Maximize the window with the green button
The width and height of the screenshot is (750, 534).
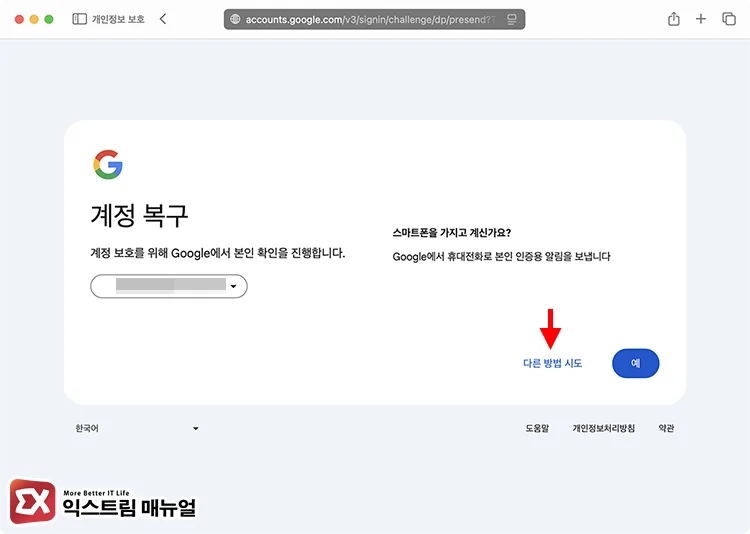tap(49, 19)
